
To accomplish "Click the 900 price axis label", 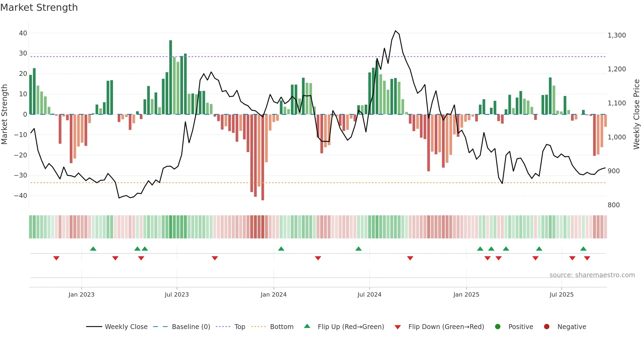I will click(614, 171).
